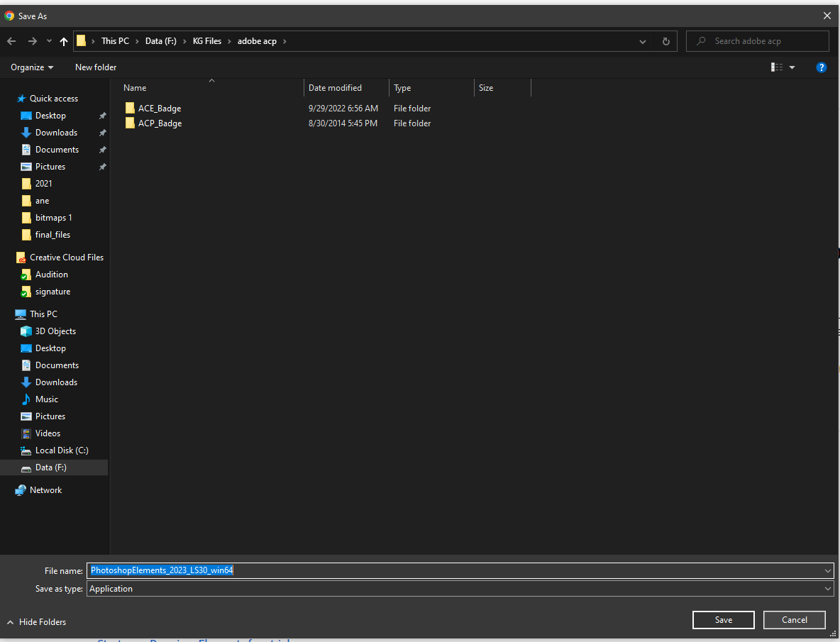Open the ACE_Badge folder
This screenshot has height=642, width=840.
tap(159, 108)
